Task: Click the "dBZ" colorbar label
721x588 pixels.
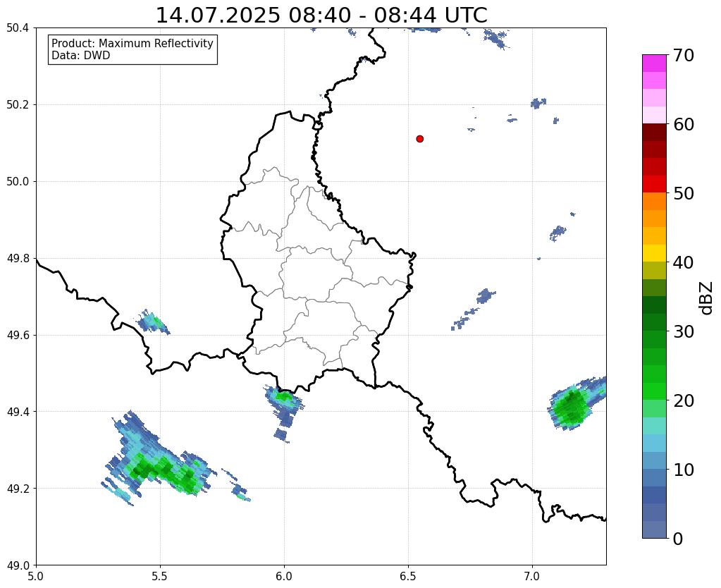Action: 707,298
